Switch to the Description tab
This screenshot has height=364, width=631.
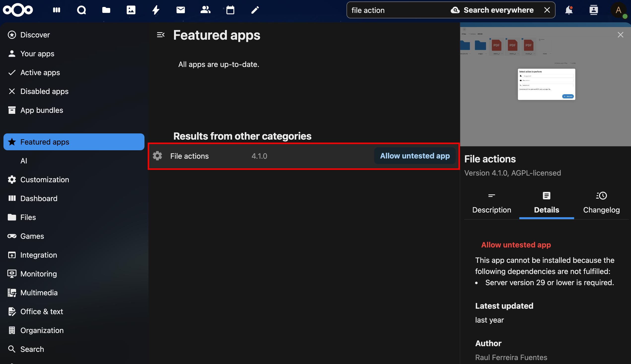click(x=491, y=203)
